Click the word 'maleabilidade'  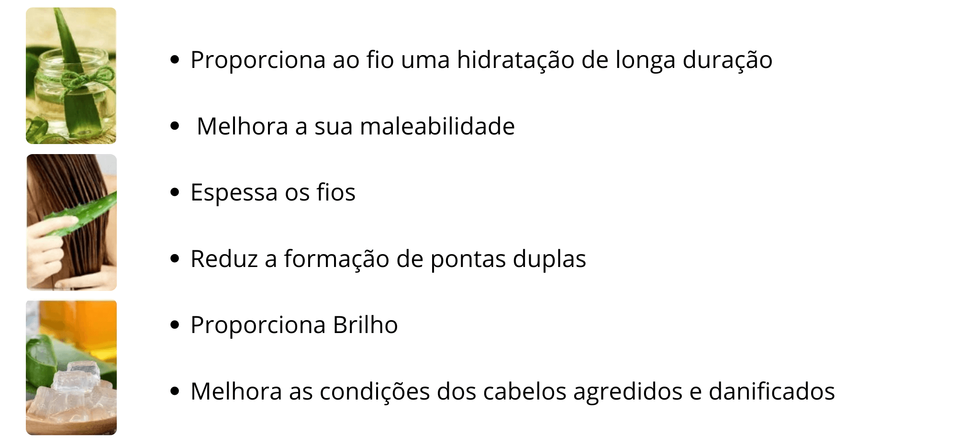click(x=437, y=126)
